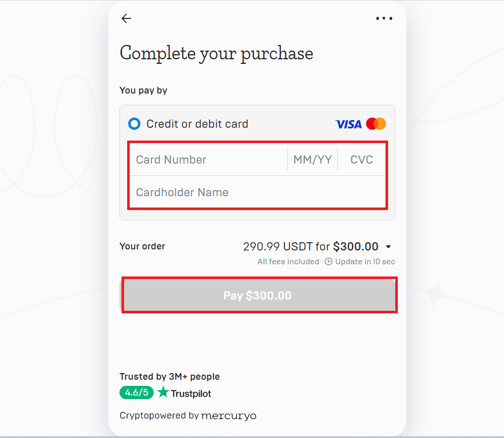Click the back arrow icon

coord(126,18)
